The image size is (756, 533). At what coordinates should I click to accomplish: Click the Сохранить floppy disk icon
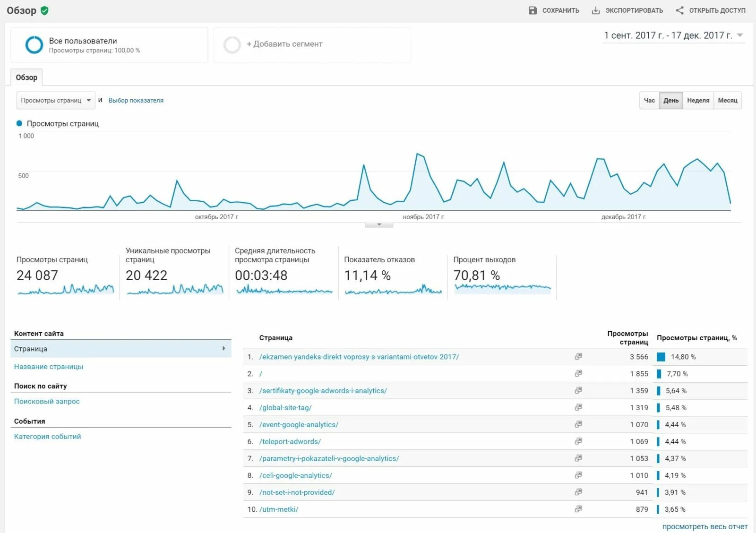click(533, 10)
